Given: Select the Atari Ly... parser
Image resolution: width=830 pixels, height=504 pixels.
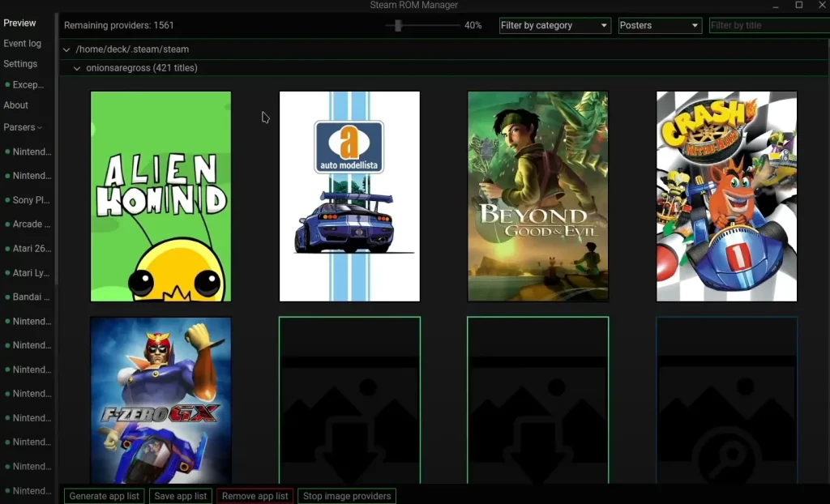Looking at the screenshot, I should coord(32,272).
